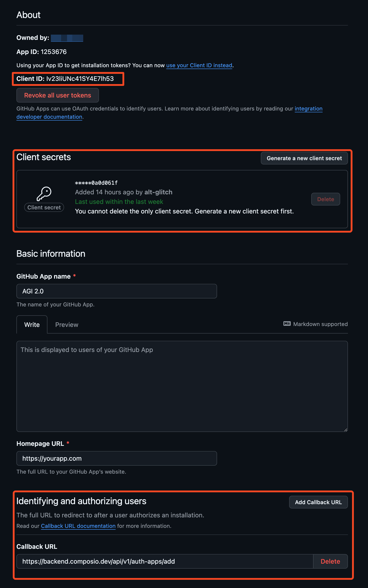Select the GitHub App name field
368x588 pixels.
pos(116,291)
